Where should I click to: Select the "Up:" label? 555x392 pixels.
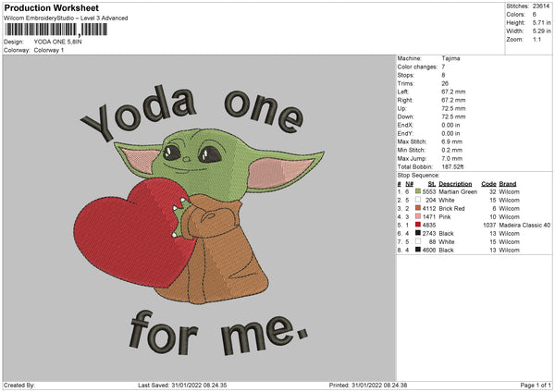[401, 108]
